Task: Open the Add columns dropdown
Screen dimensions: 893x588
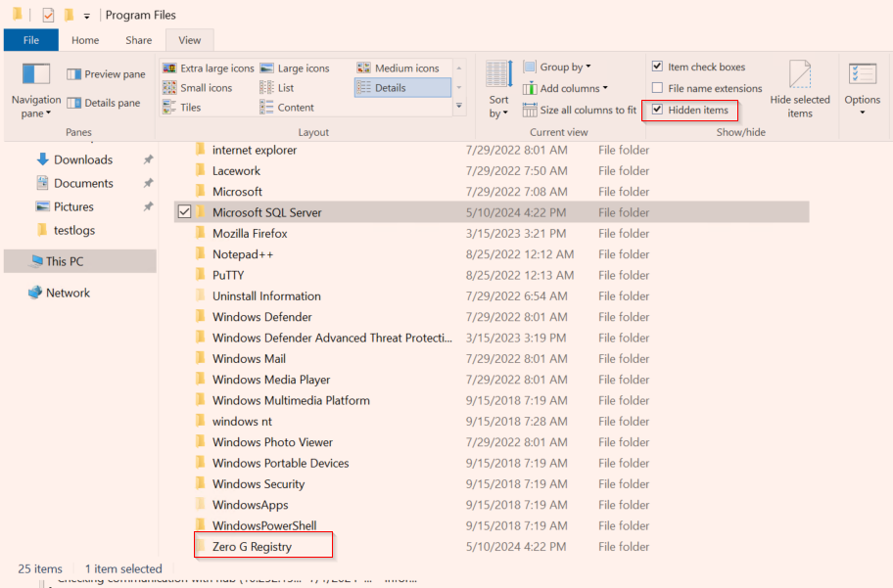Action: click(565, 88)
